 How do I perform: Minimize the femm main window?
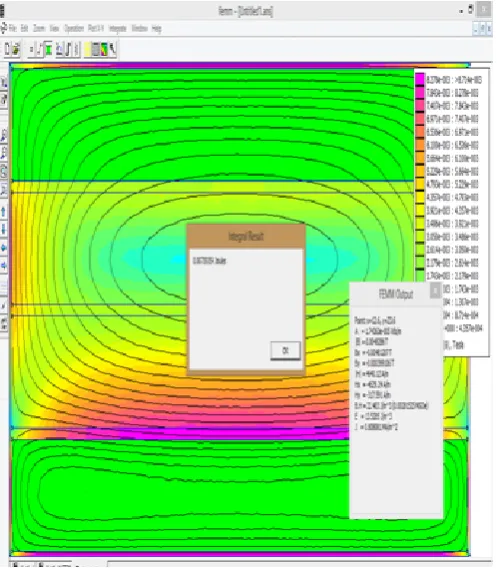point(461,11)
